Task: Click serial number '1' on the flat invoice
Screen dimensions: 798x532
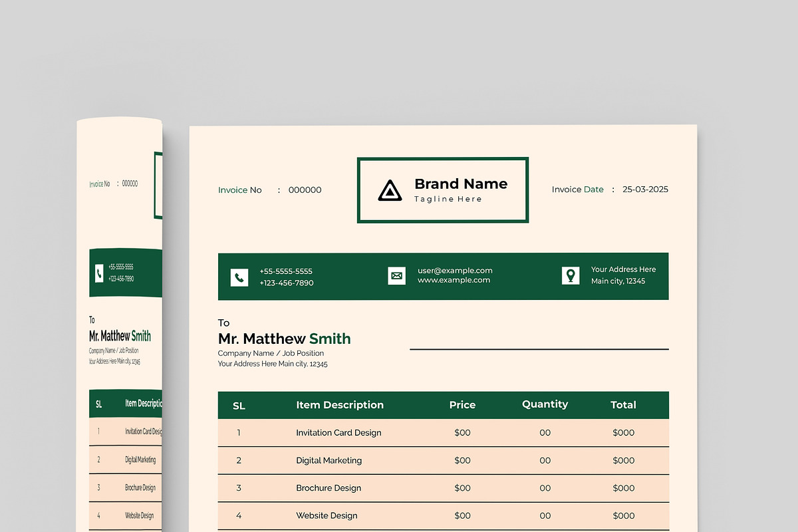Action: [239, 433]
